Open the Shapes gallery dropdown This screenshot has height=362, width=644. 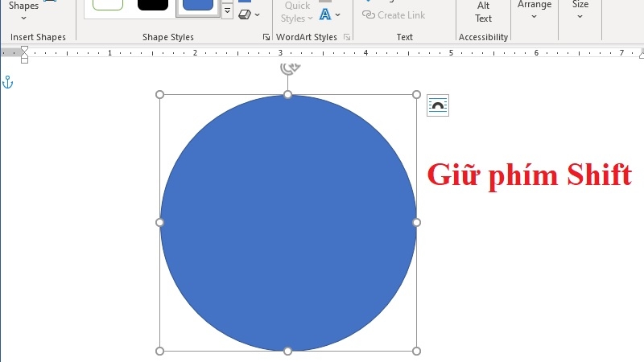click(x=23, y=11)
